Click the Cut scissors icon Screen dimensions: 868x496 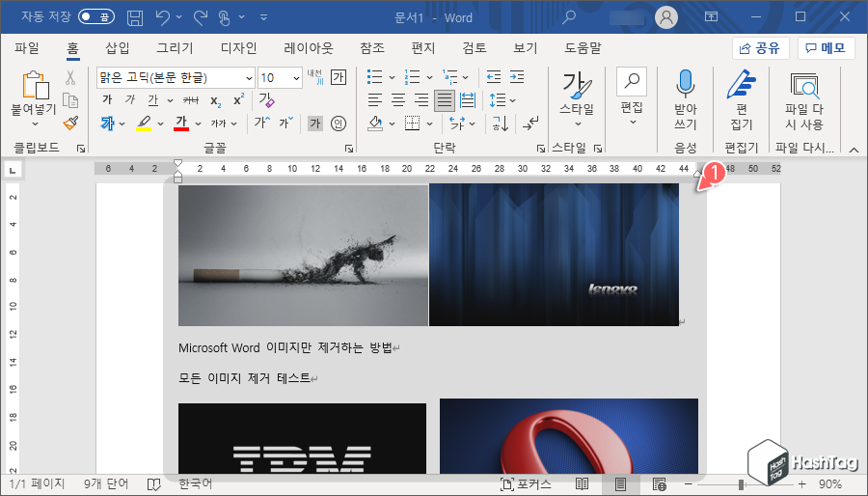[x=70, y=77]
